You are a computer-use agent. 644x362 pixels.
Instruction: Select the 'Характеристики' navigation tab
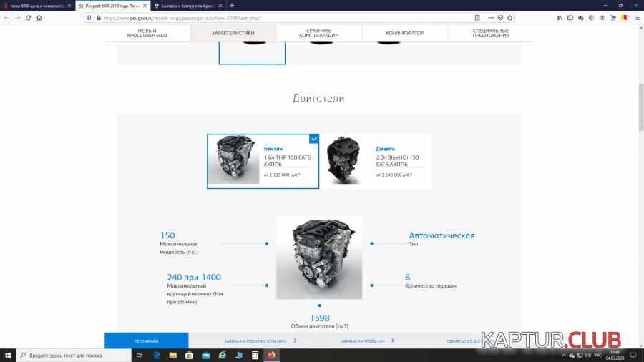[x=233, y=33]
